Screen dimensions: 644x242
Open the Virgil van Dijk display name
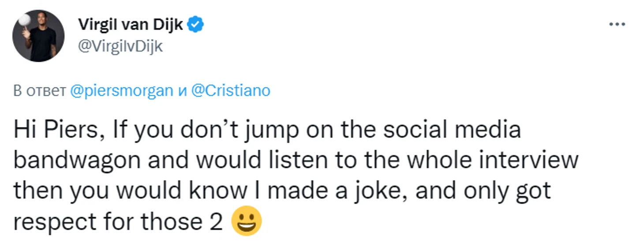pos(131,25)
